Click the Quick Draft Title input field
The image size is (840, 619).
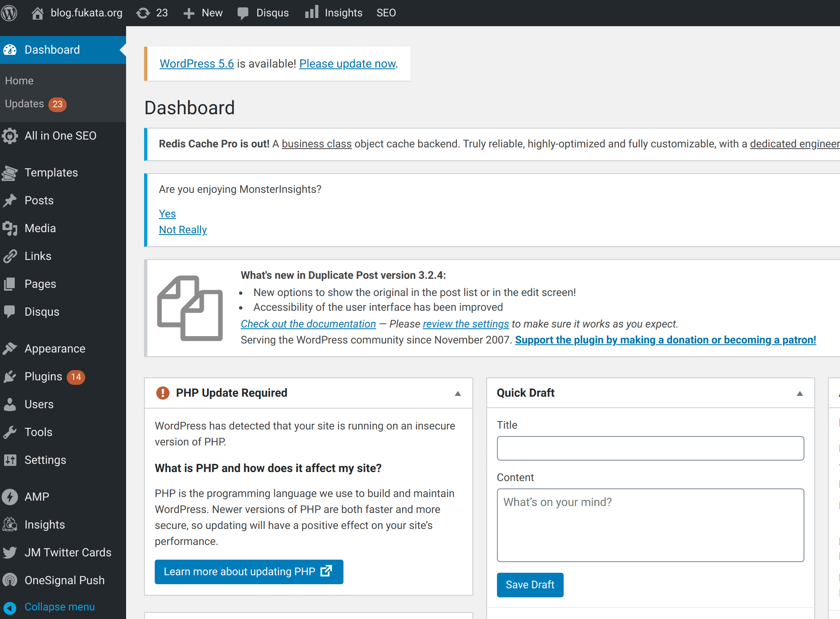[x=650, y=448]
